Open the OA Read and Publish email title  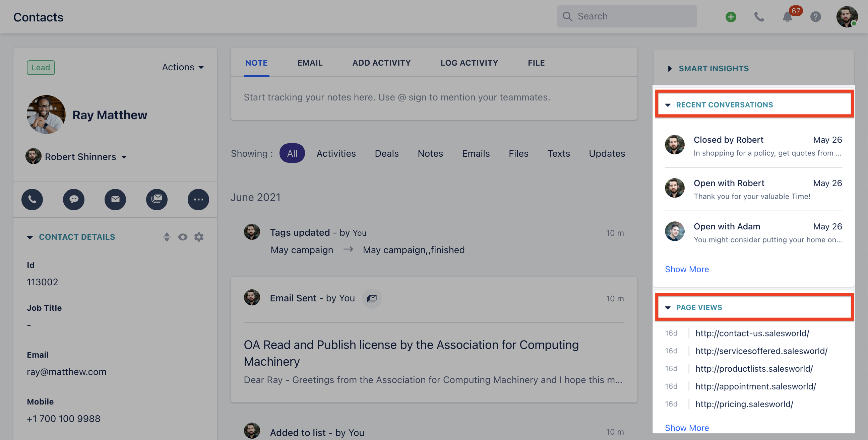tap(411, 353)
